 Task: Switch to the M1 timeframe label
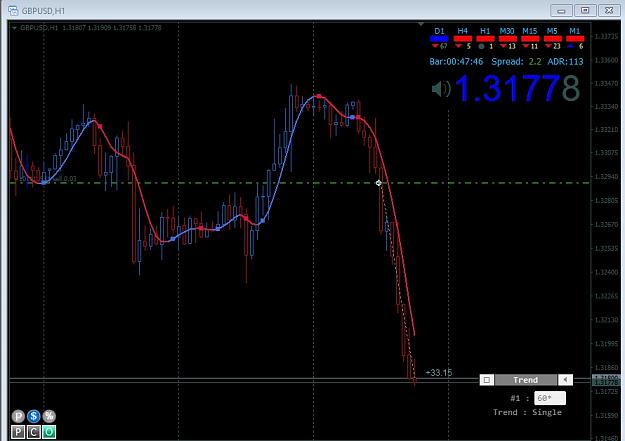[x=575, y=31]
